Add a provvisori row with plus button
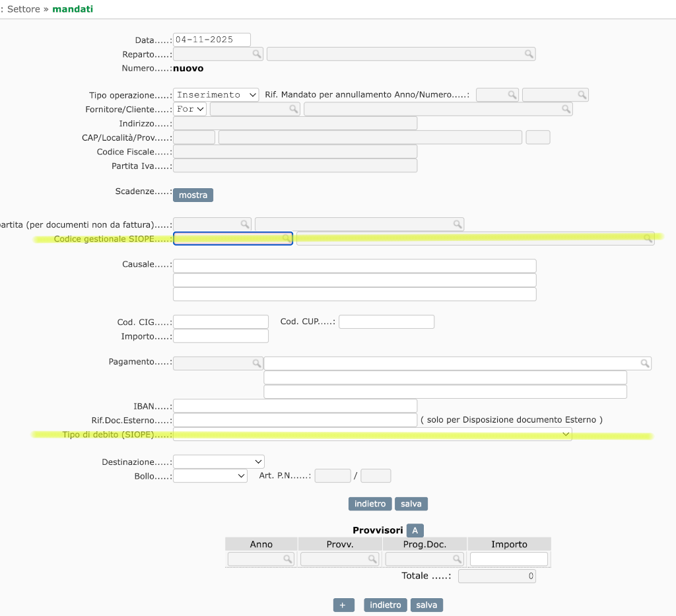Image resolution: width=676 pixels, height=616 pixels. 343,605
